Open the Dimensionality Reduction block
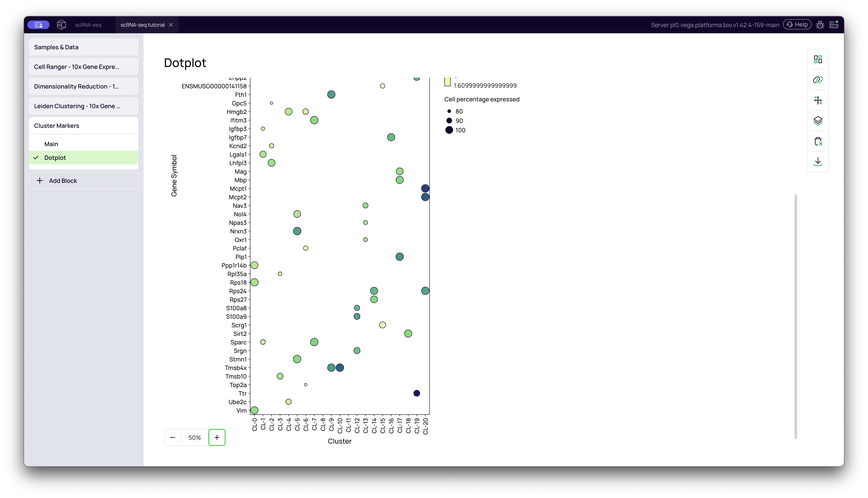The width and height of the screenshot is (868, 498). coord(84,86)
